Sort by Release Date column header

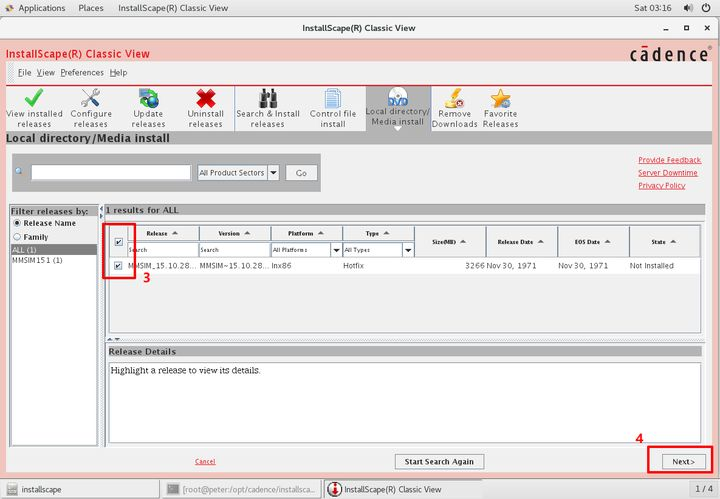[x=521, y=241]
